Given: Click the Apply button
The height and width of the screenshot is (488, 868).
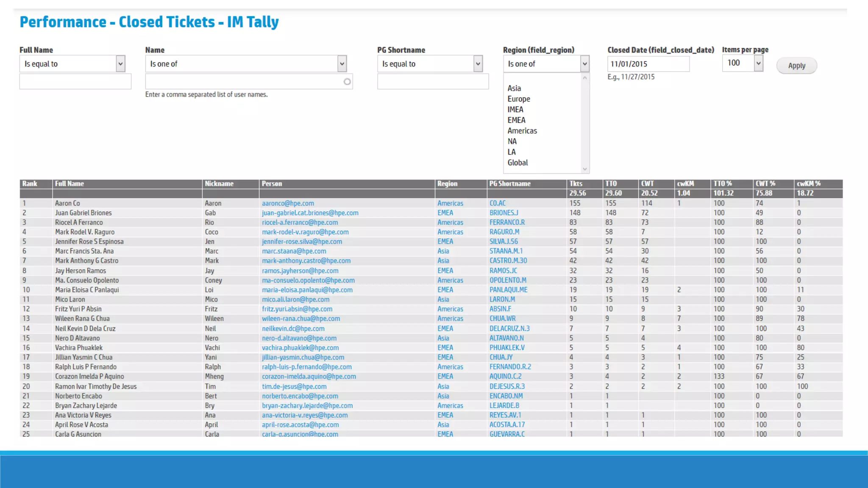Looking at the screenshot, I should pos(796,66).
